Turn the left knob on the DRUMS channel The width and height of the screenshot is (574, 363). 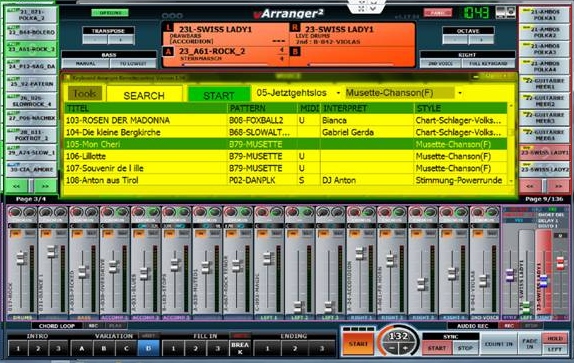(x=15, y=212)
